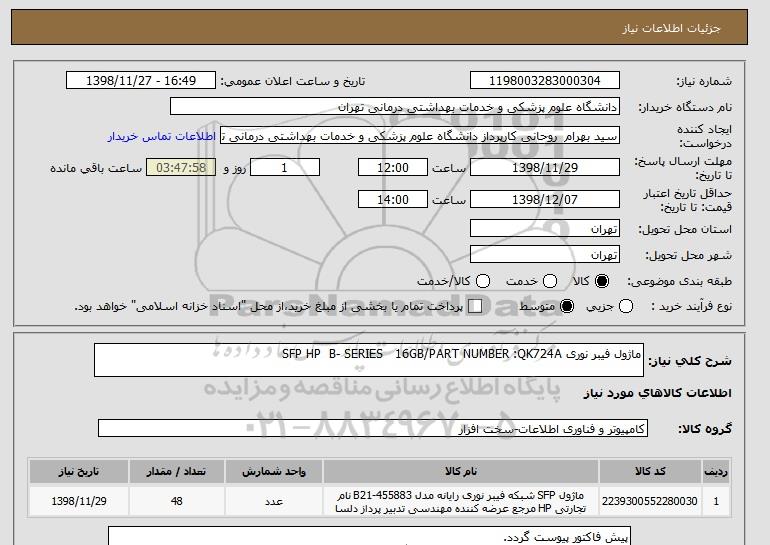This screenshot has width=770, height=545.
Task: Click the goods group field کامپیوتر و فناوری اطلاعات
Action: pos(373,429)
